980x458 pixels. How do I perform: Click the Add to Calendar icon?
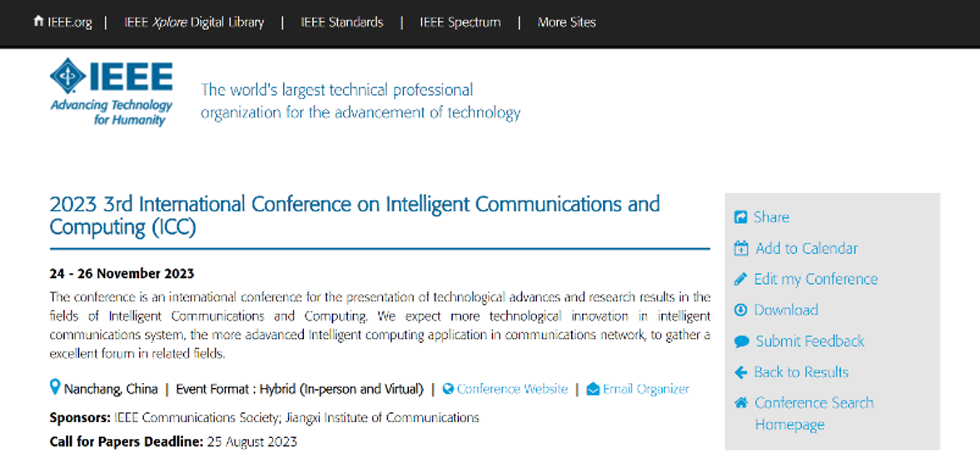point(741,248)
